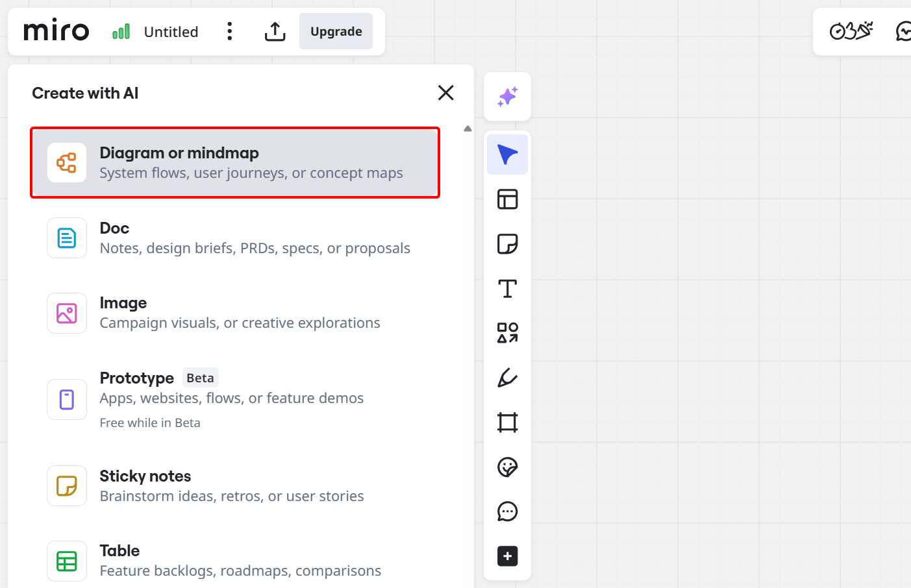Screen dimensions: 911x588
Task: Activate the Comment tool
Action: pos(507,511)
